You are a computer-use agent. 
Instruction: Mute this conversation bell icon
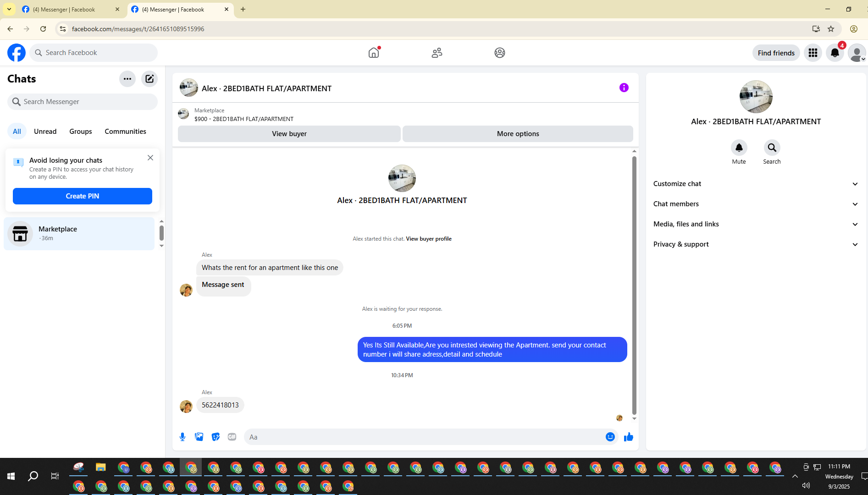pyautogui.click(x=739, y=148)
